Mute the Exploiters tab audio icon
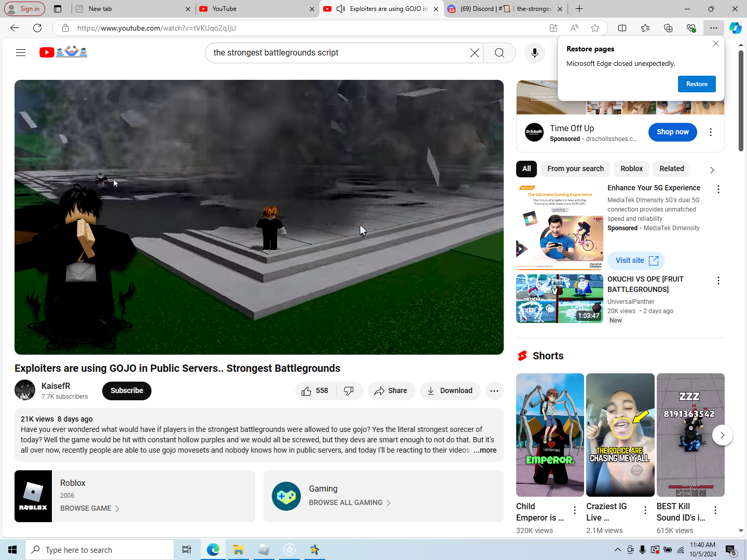This screenshot has height=560, width=747. (341, 9)
